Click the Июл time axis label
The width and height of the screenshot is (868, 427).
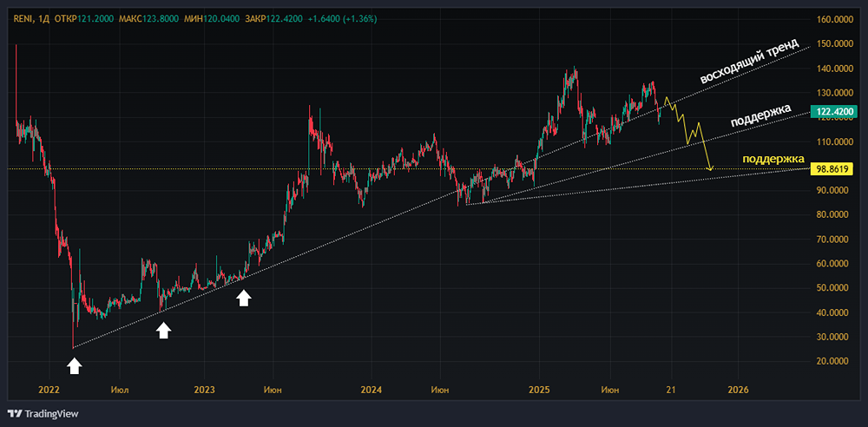pyautogui.click(x=120, y=390)
